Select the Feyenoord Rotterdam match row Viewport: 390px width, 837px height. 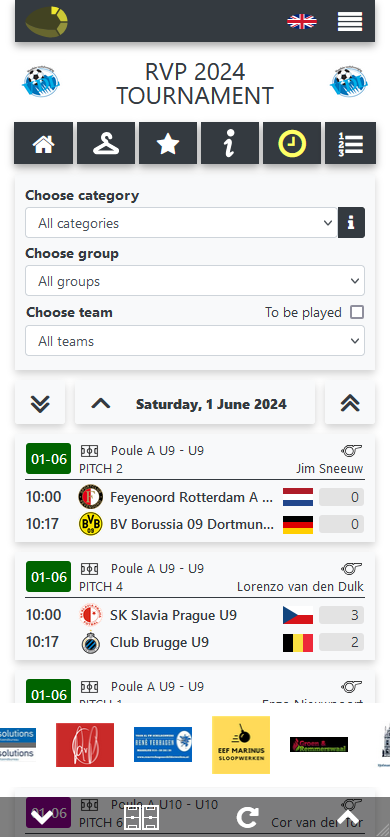click(195, 498)
